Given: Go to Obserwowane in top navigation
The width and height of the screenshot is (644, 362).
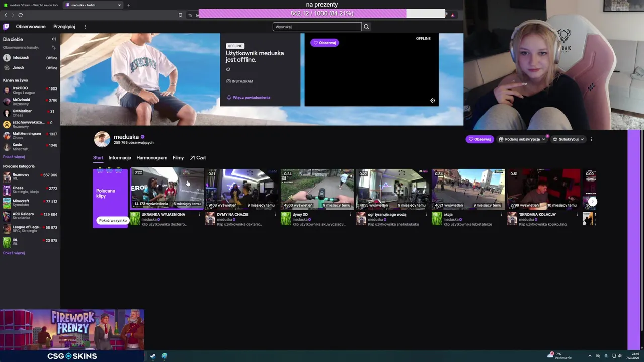Looking at the screenshot, I should (x=31, y=27).
